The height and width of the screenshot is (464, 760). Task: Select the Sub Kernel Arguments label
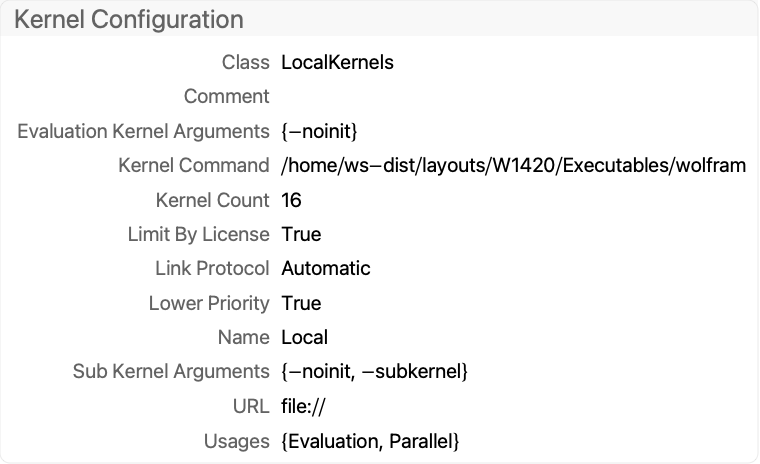click(171, 372)
